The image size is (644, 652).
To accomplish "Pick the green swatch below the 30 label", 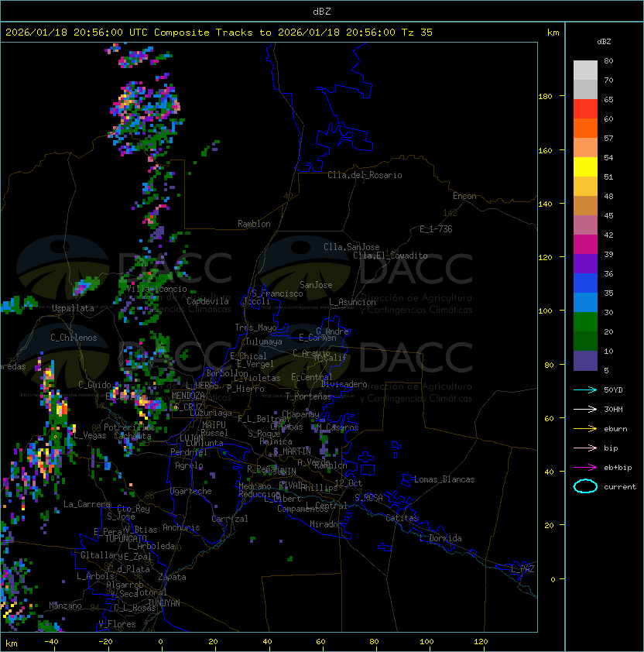I will pos(585,322).
